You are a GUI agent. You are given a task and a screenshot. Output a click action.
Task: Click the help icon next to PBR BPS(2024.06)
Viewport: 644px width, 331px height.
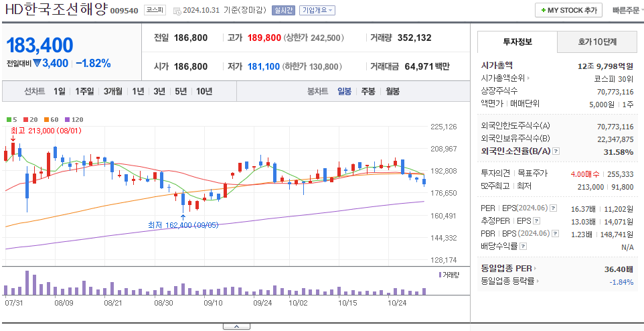coord(555,234)
